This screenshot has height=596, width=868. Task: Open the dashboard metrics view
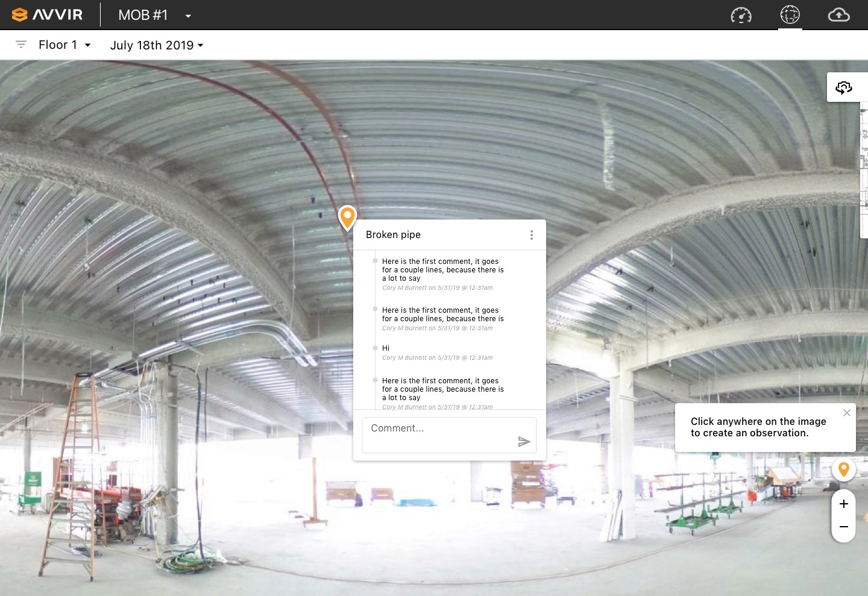tap(741, 14)
